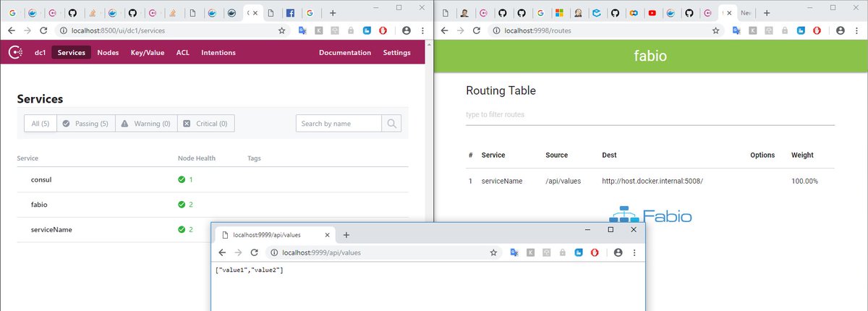Image resolution: width=868 pixels, height=311 pixels.
Task: Switch to the YouTube tab in fabio window
Action: point(652,13)
